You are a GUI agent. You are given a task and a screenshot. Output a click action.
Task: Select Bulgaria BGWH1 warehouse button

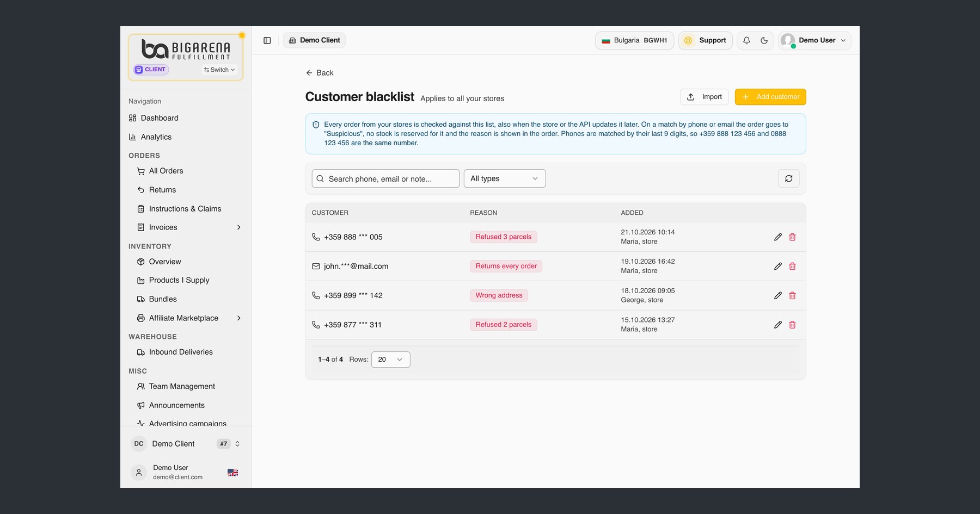634,40
